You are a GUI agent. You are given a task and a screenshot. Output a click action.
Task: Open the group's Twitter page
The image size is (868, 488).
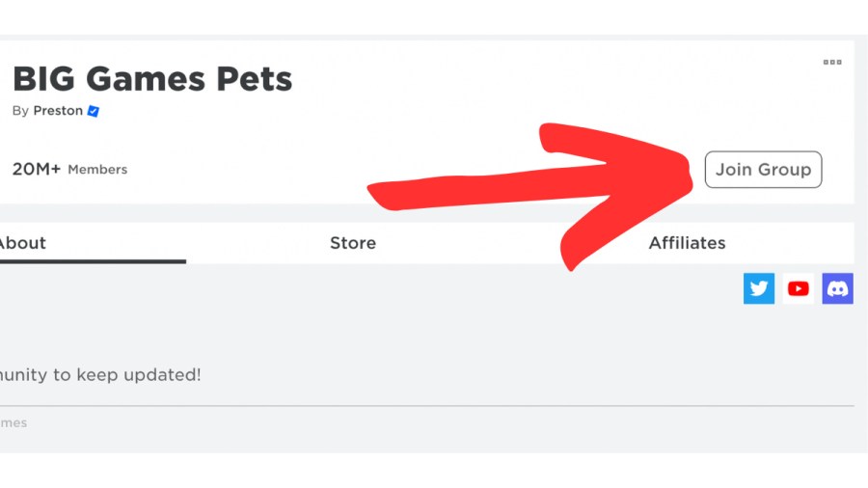coord(759,288)
